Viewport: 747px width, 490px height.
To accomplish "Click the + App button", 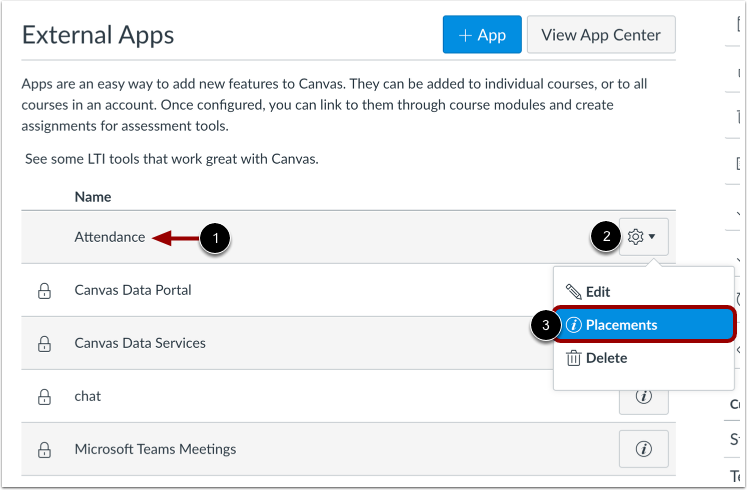I will (482, 35).
